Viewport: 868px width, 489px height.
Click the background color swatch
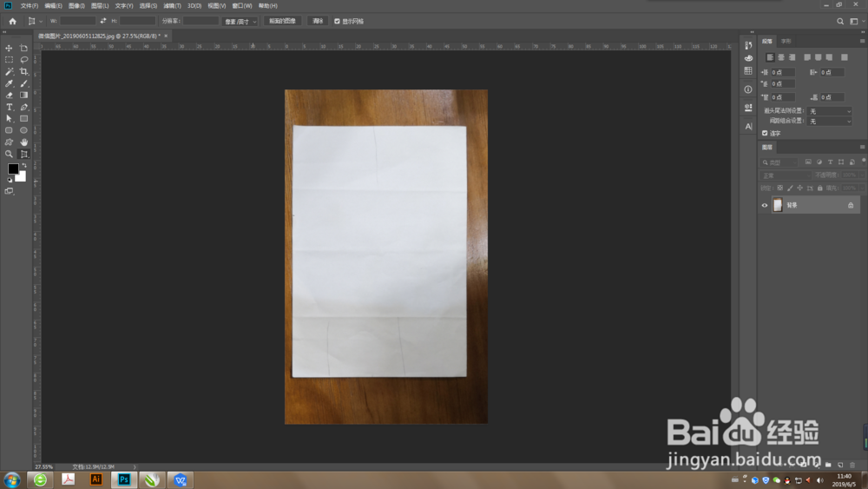22,178
